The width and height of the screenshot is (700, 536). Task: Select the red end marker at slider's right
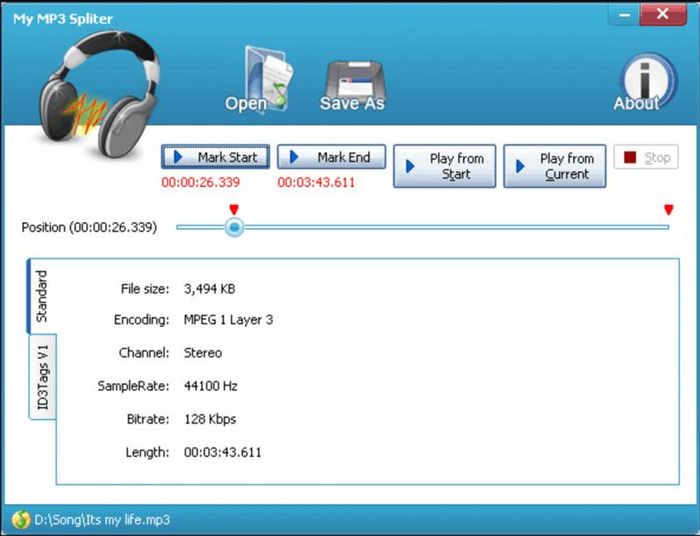tap(668, 209)
